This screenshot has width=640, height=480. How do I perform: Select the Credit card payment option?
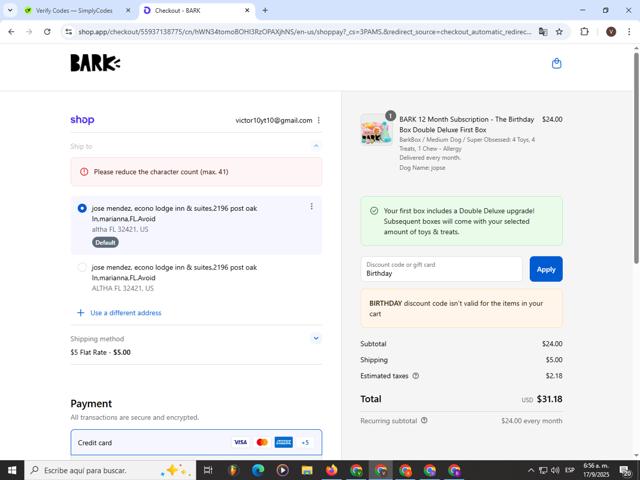(196, 442)
